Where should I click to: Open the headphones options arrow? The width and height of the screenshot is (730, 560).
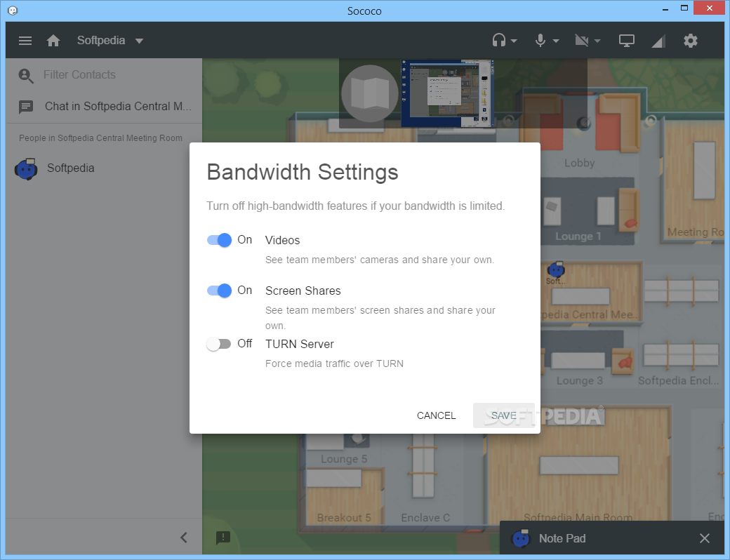coord(514,41)
